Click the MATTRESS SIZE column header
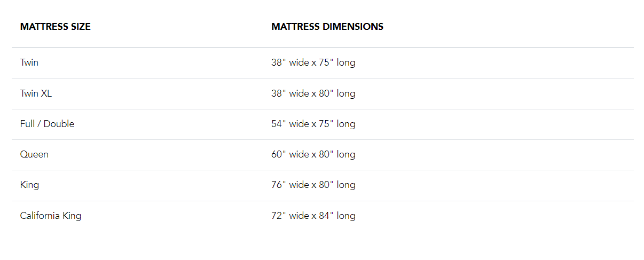Viewport: 644px width, 260px height. point(56,27)
